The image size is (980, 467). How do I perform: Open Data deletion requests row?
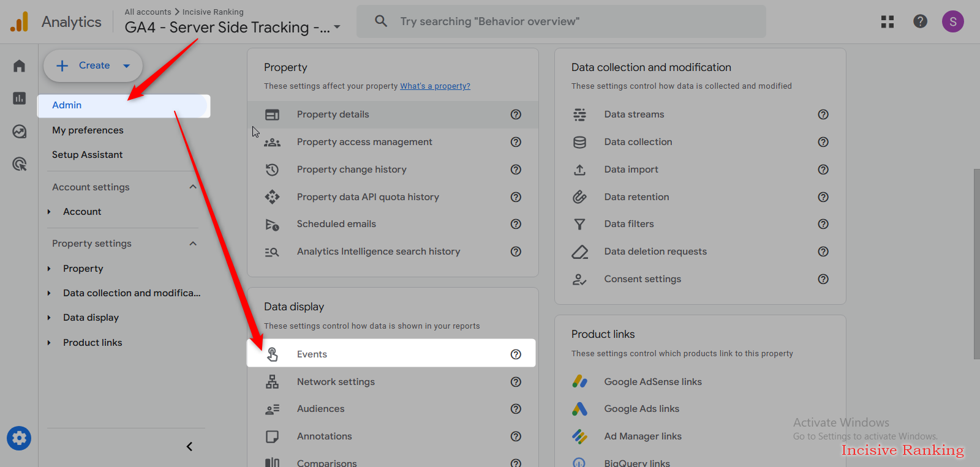700,252
